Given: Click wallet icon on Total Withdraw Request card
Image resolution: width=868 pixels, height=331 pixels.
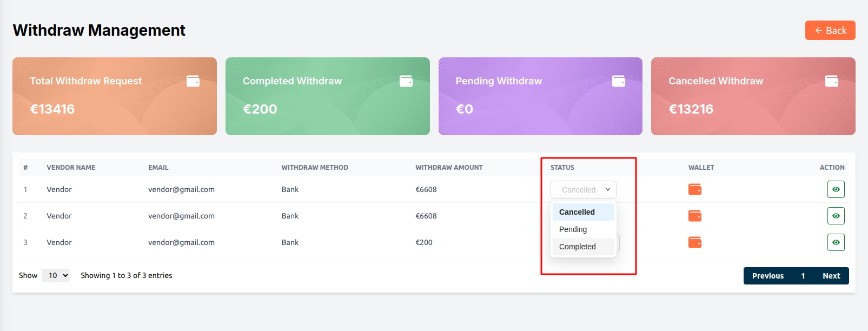Looking at the screenshot, I should point(193,81).
